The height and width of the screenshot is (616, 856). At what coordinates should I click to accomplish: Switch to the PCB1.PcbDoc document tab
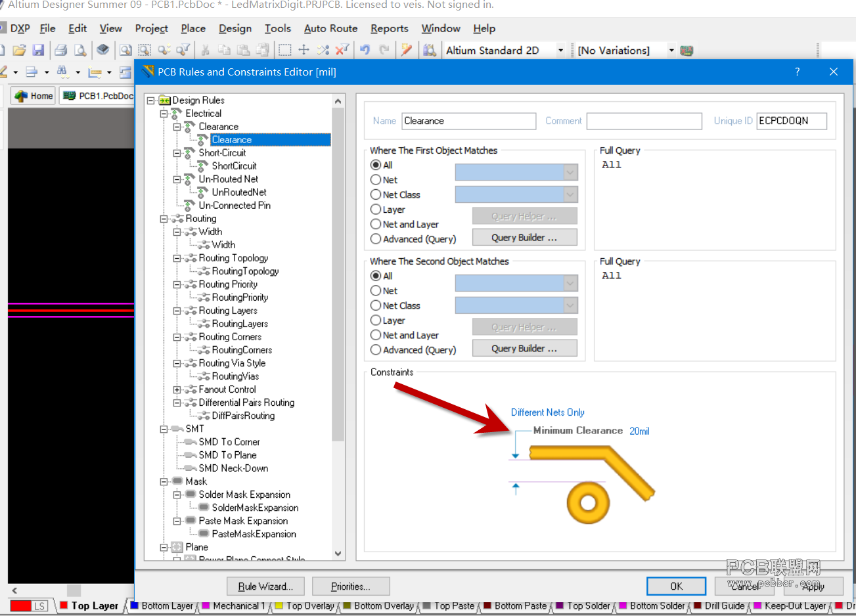click(x=98, y=96)
